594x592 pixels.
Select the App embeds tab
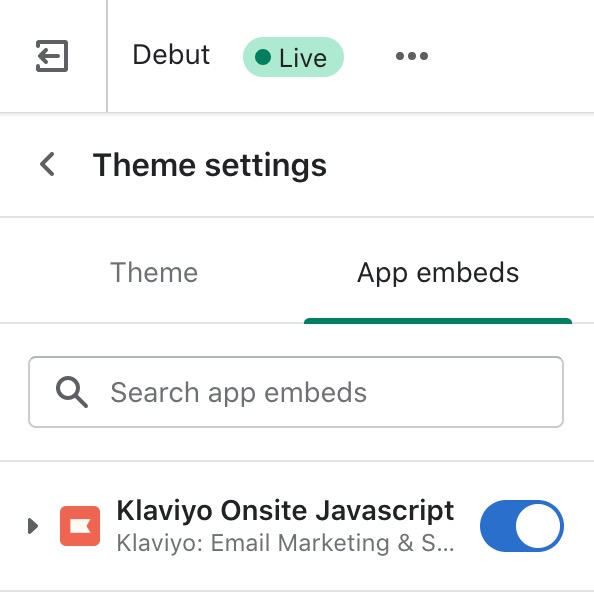pos(438,273)
